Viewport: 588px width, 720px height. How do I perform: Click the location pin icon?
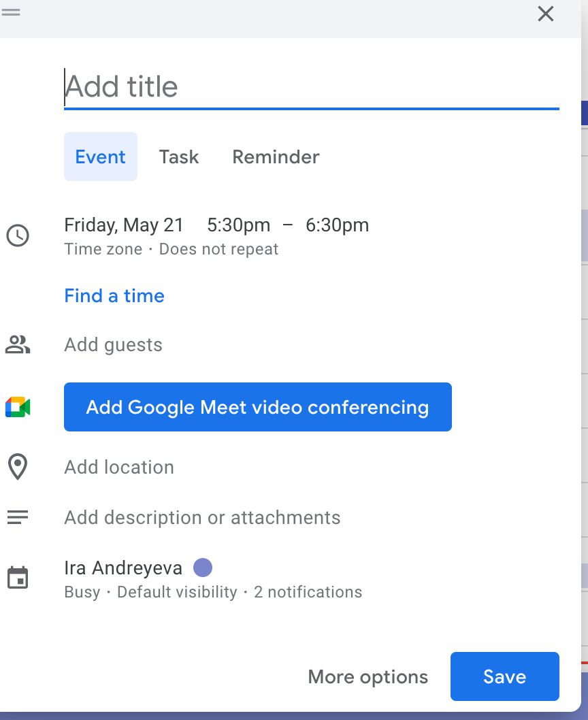pyautogui.click(x=18, y=467)
